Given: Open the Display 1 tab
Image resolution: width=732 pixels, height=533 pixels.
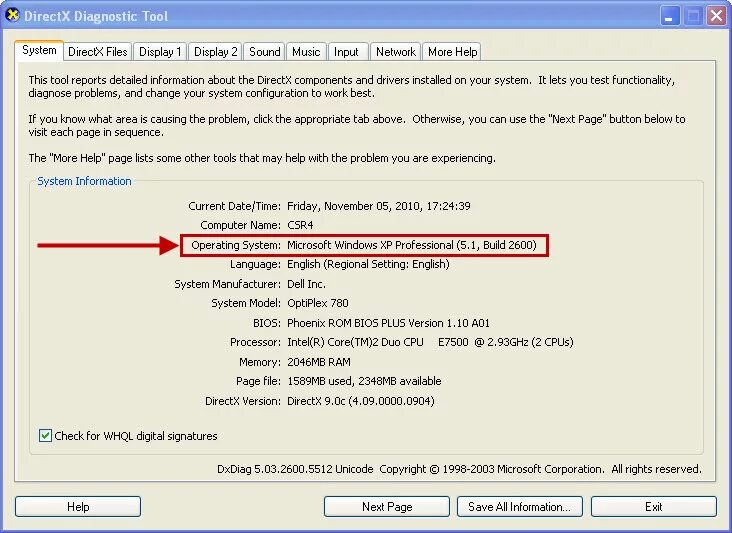Looking at the screenshot, I should click(x=160, y=52).
